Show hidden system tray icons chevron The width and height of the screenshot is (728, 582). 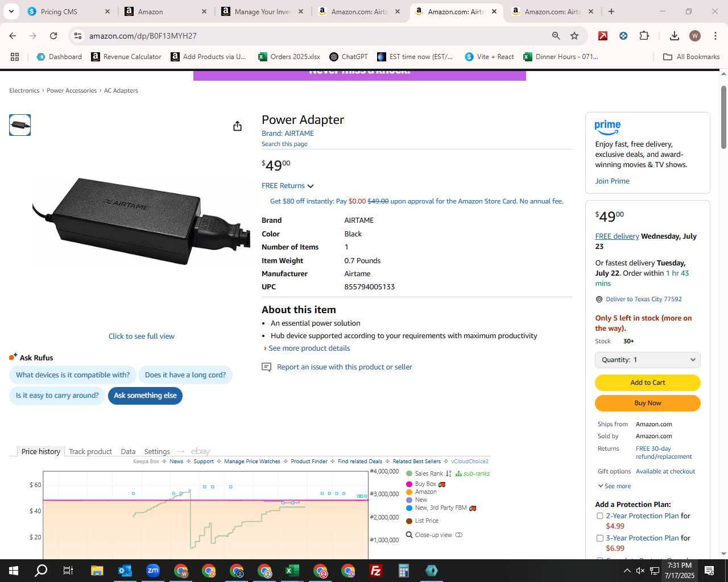point(627,571)
